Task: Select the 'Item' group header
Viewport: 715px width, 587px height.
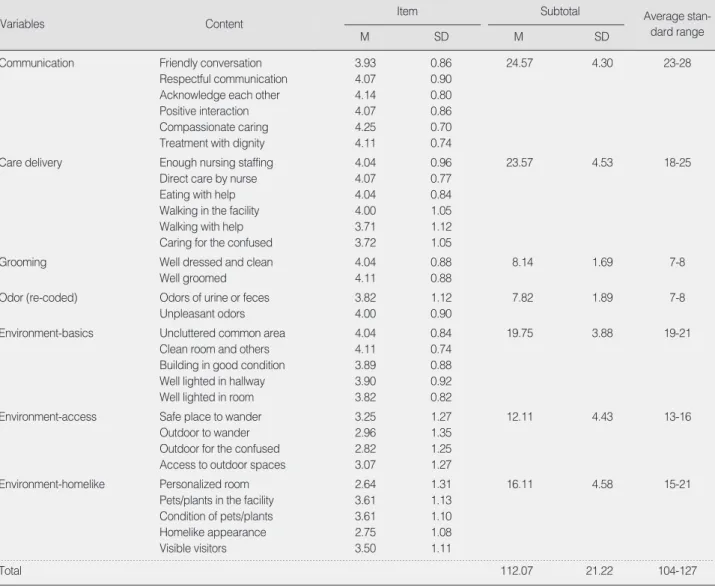Action: click(x=407, y=11)
